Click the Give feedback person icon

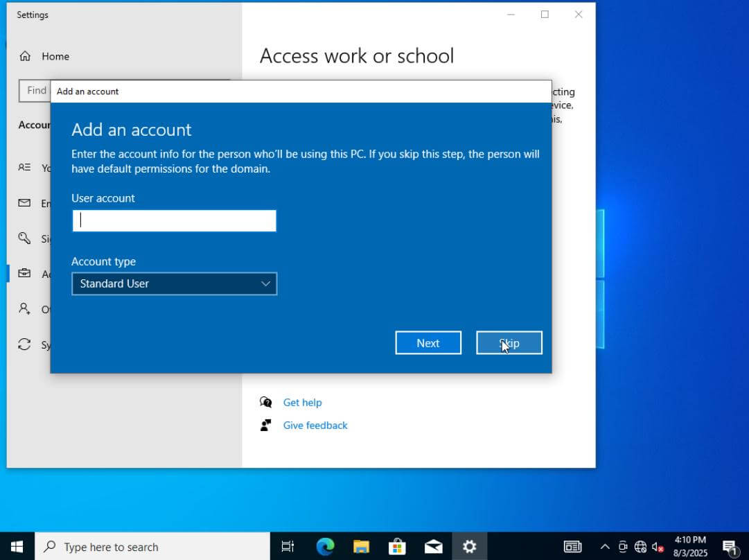[265, 426]
